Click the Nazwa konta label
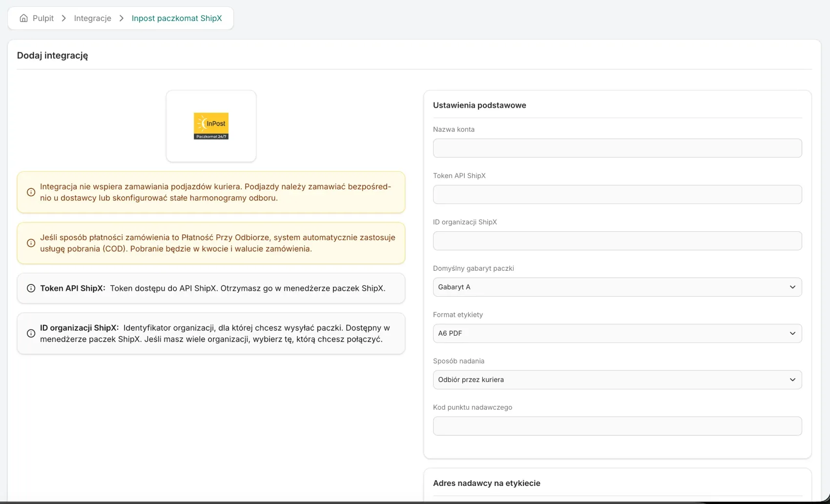 tap(454, 129)
